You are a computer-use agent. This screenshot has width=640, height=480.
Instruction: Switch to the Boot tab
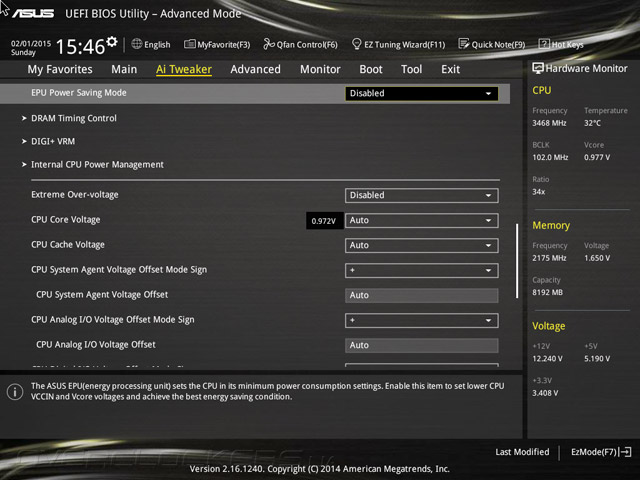coord(371,69)
